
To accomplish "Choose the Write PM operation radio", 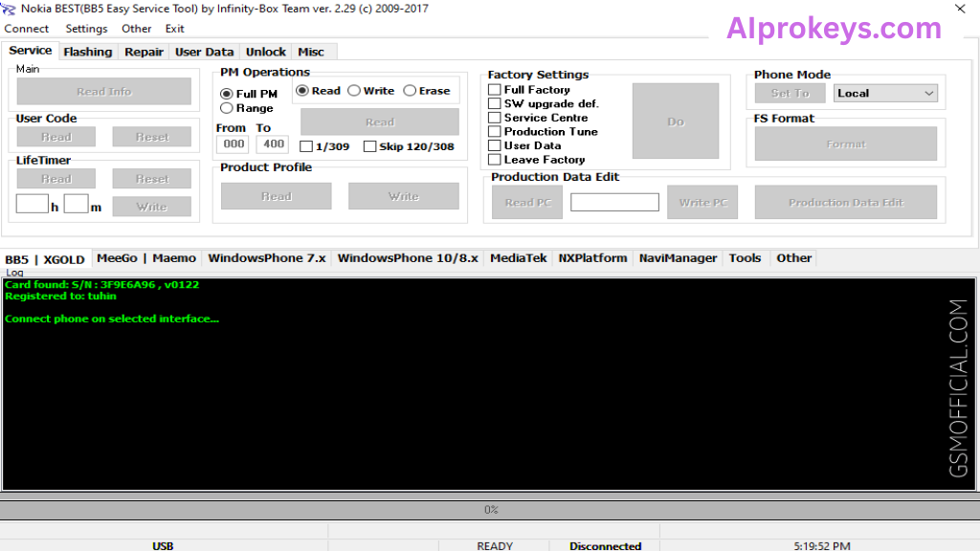I will pos(370,91).
